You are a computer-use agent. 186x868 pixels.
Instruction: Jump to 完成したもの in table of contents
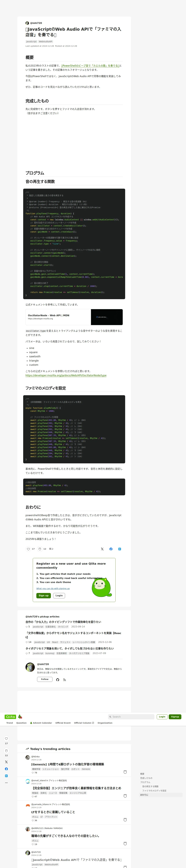coord(146,778)
